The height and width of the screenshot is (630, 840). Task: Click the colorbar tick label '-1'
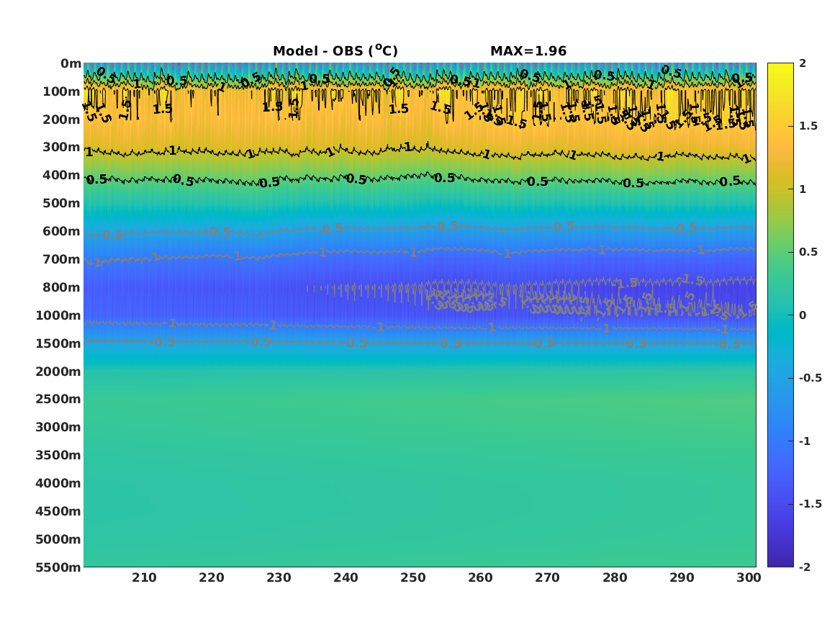[805, 441]
